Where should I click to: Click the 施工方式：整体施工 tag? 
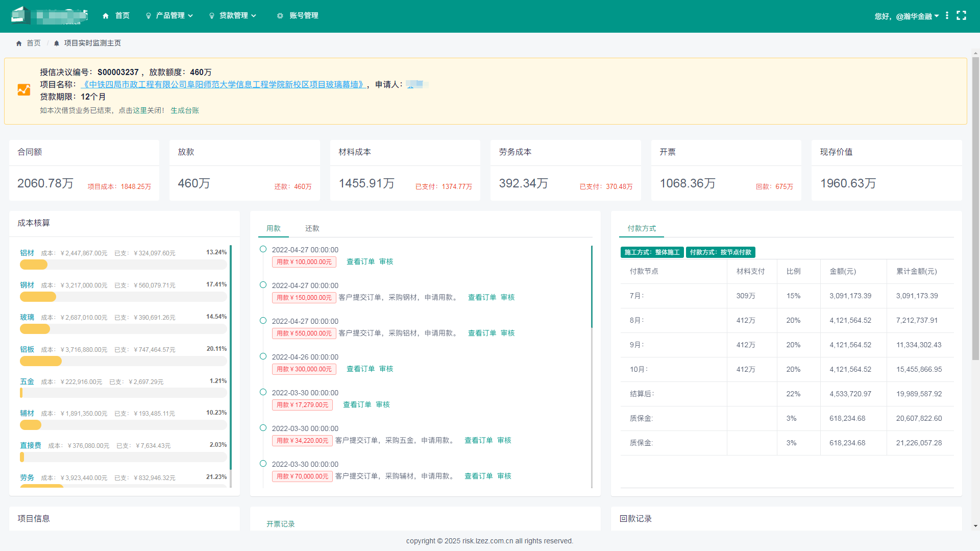[x=652, y=252]
